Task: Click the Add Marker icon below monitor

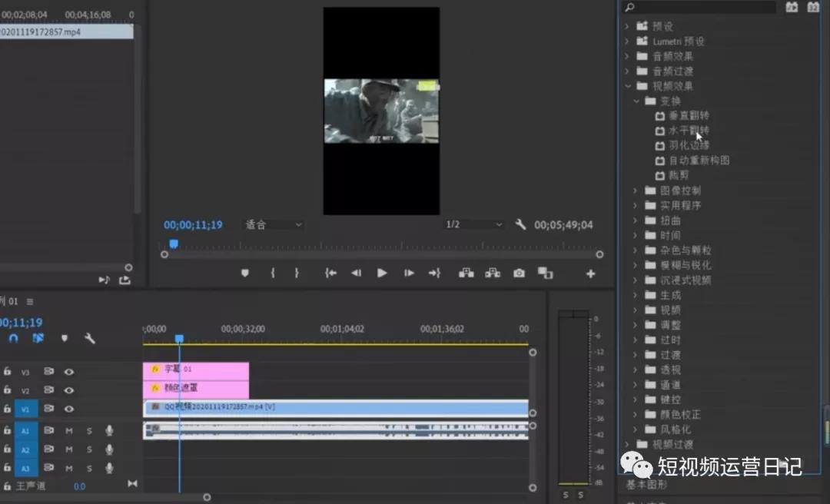Action: coord(245,273)
